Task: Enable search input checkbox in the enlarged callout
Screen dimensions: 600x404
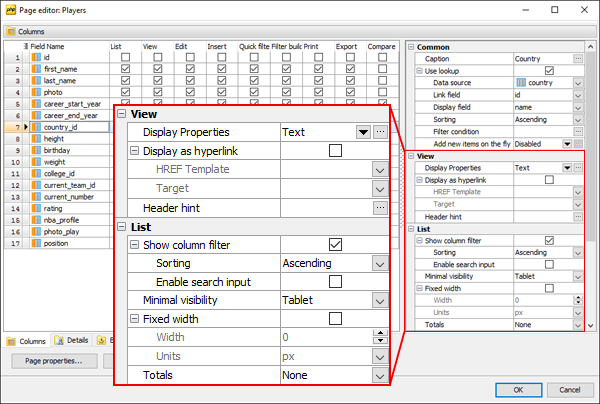Action: click(x=335, y=282)
